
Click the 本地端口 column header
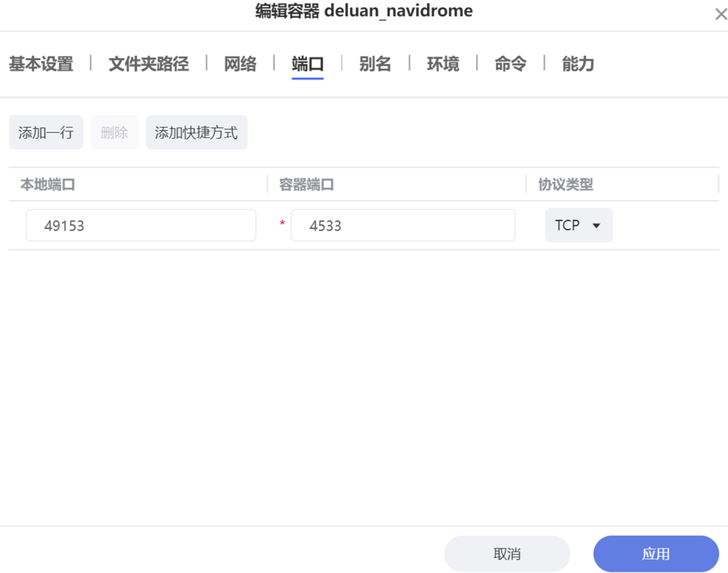point(48,184)
